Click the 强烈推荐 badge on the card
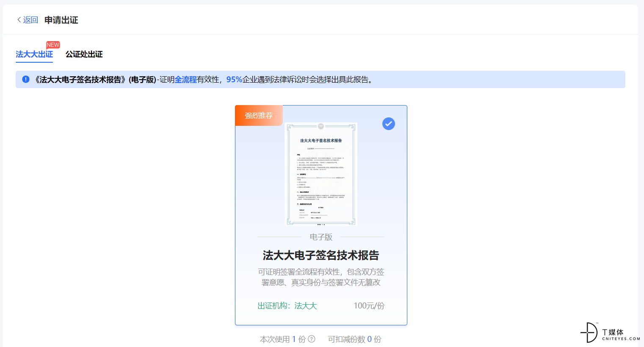The image size is (644, 347). (259, 115)
